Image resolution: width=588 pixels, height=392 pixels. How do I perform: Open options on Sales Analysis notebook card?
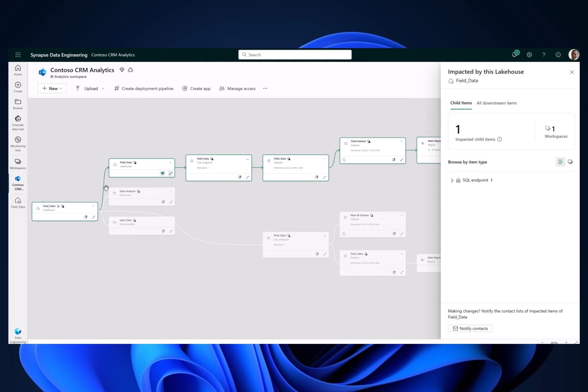(x=171, y=191)
